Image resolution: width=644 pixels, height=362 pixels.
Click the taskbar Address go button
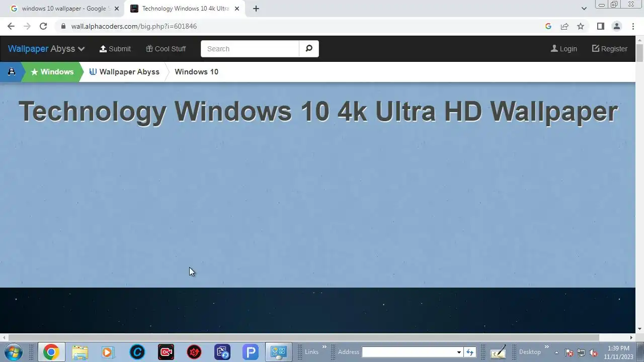470,352
